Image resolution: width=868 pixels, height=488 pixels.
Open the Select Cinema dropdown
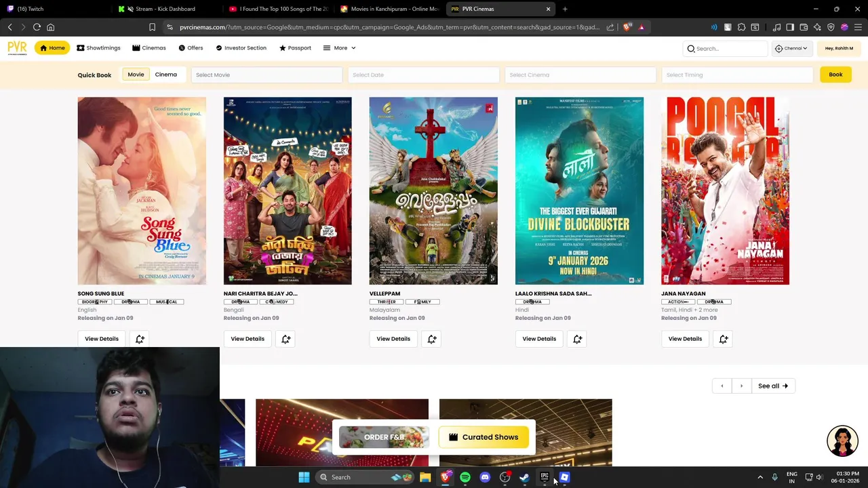pos(580,75)
